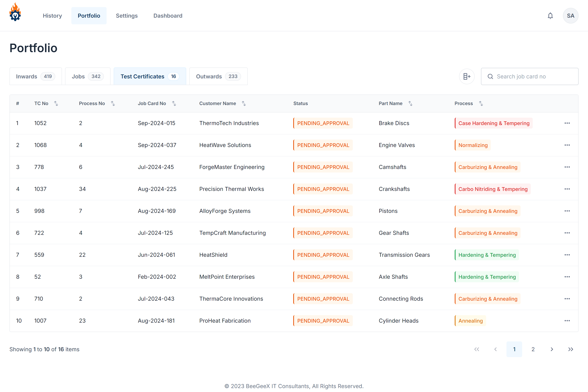This screenshot has height=392, width=588.
Task: Sort by Part Name column
Action: click(x=410, y=103)
